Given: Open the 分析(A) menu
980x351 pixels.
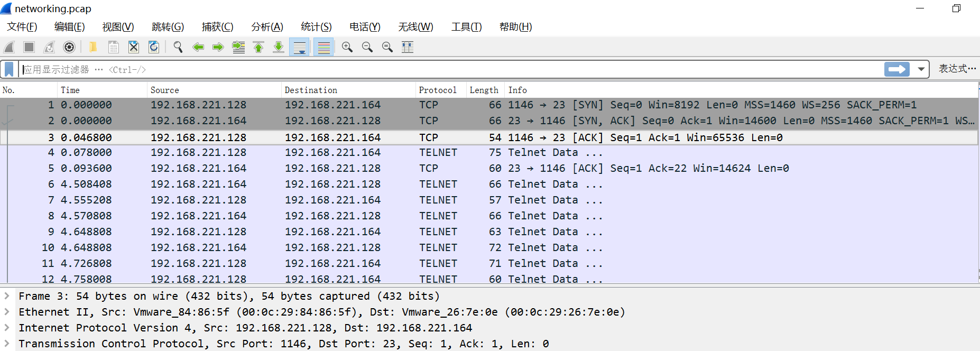Looking at the screenshot, I should (267, 27).
